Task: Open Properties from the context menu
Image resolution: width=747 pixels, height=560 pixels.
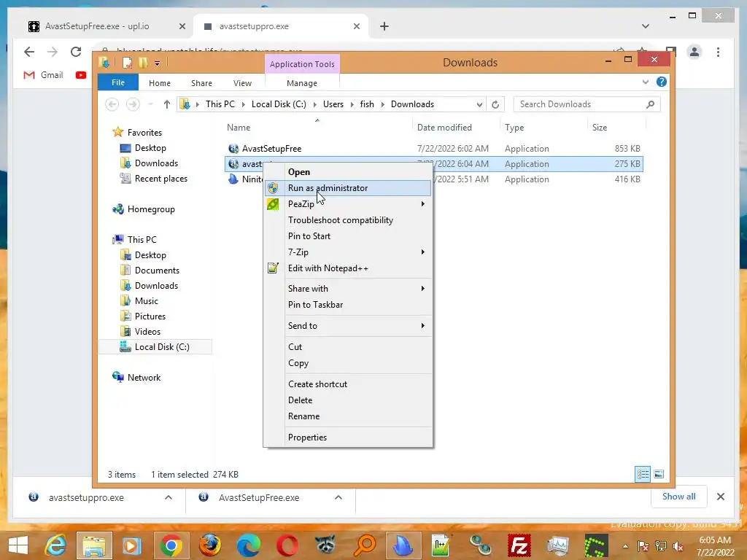Action: click(348, 437)
